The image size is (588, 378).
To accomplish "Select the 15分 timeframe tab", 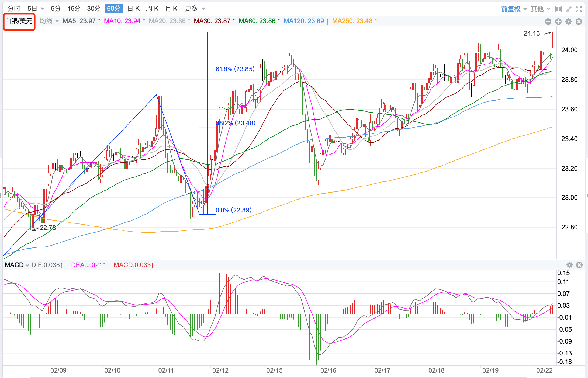I will (74, 9).
